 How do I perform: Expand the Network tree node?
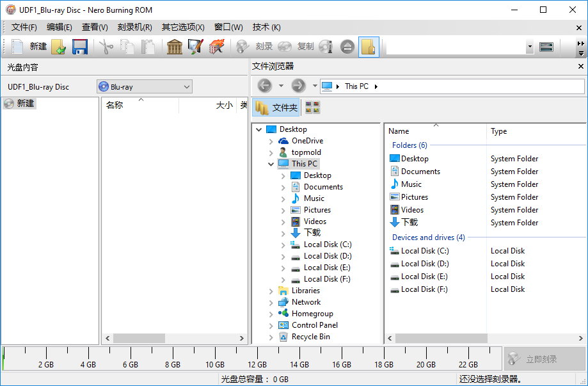(x=271, y=302)
